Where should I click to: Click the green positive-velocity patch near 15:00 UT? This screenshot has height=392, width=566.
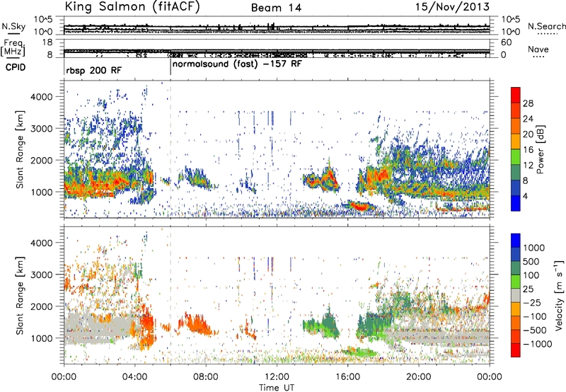tap(328, 322)
